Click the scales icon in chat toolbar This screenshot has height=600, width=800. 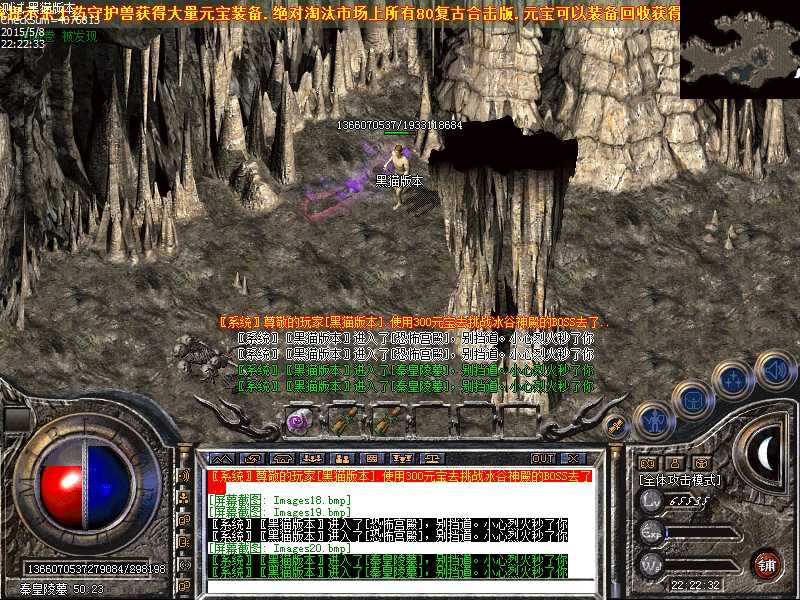tap(432, 458)
